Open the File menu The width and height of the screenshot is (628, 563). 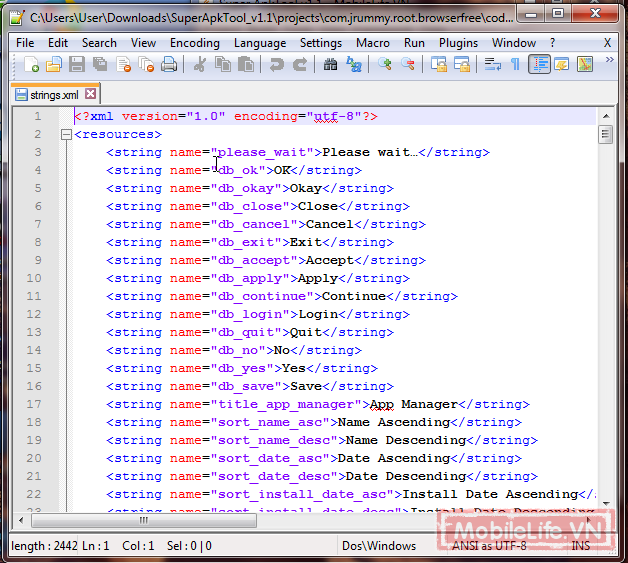[25, 43]
